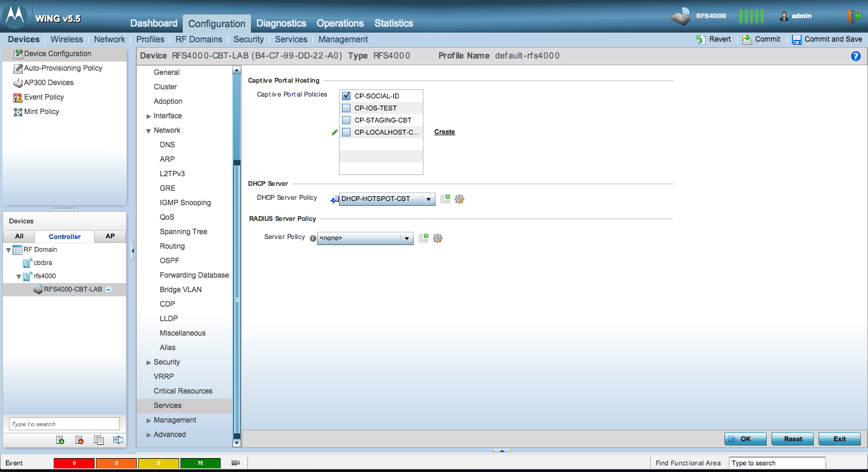Image resolution: width=868 pixels, height=472 pixels.
Task: Click the add device icon
Action: click(60, 440)
